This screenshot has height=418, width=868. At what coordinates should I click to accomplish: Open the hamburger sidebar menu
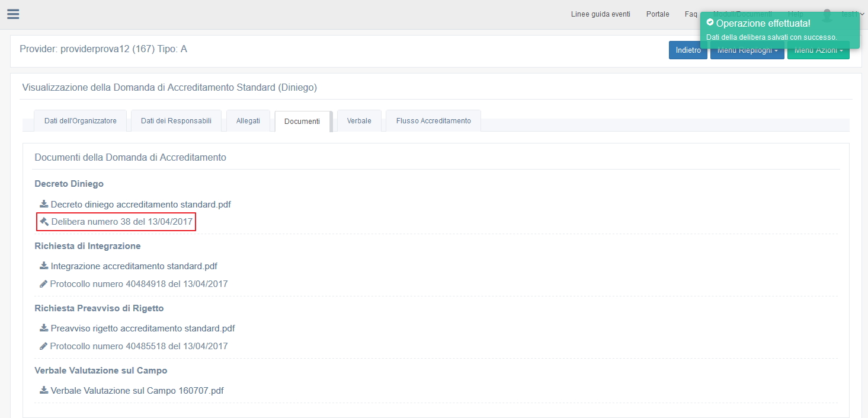(13, 14)
